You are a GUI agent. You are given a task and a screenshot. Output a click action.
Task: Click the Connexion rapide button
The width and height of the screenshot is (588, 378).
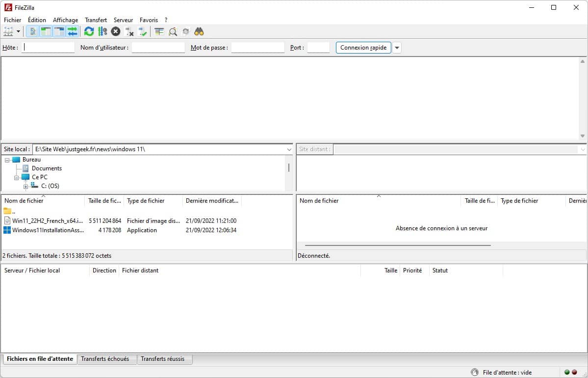point(363,48)
